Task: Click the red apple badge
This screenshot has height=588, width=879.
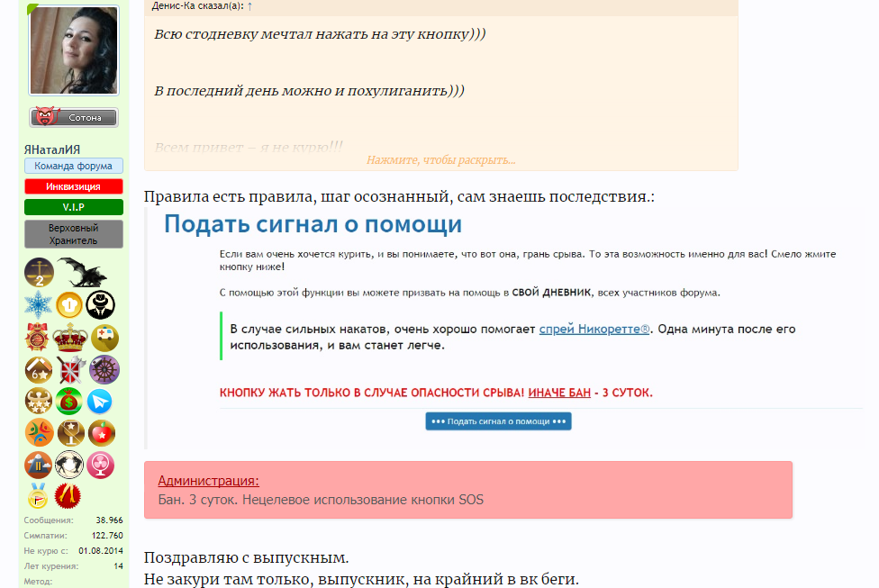Action: click(102, 433)
